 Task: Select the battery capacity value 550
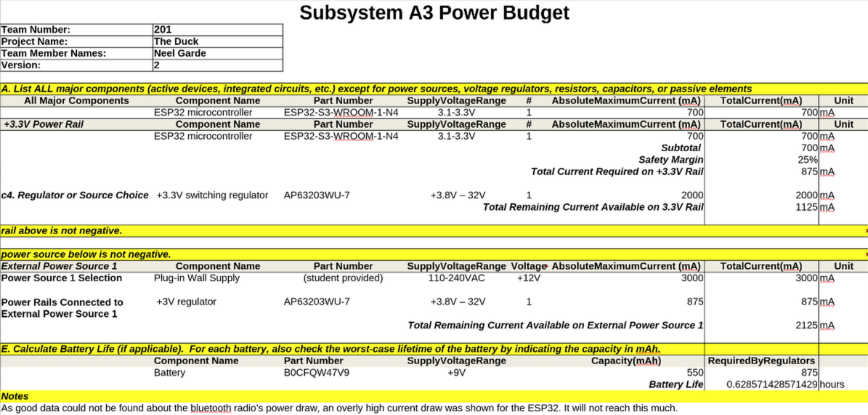pyautogui.click(x=694, y=372)
